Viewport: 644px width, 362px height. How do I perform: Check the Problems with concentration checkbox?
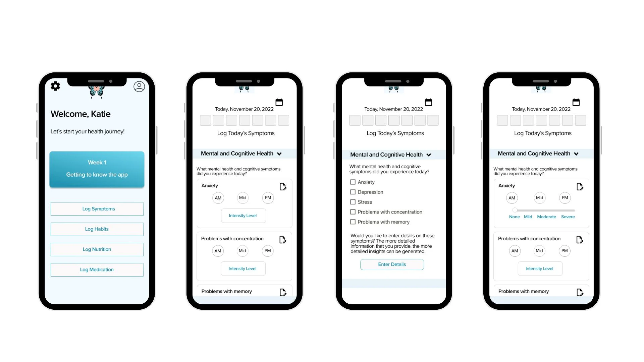353,212
